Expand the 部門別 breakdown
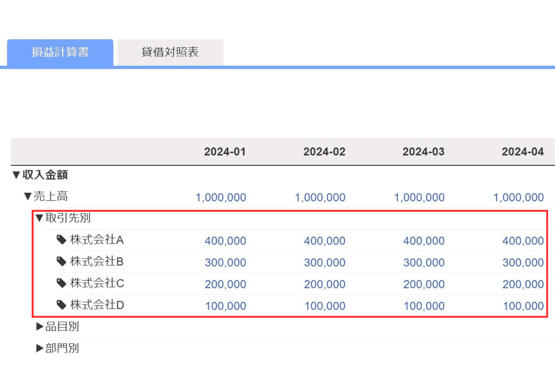555x392 pixels. click(x=40, y=348)
